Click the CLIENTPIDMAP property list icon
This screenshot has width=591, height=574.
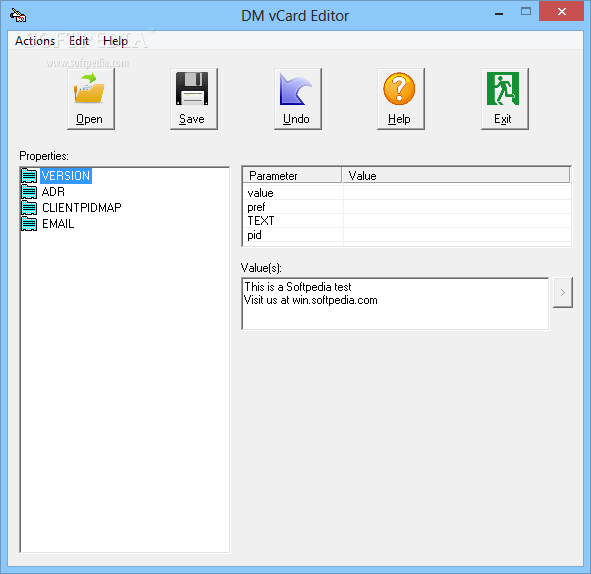[x=29, y=207]
